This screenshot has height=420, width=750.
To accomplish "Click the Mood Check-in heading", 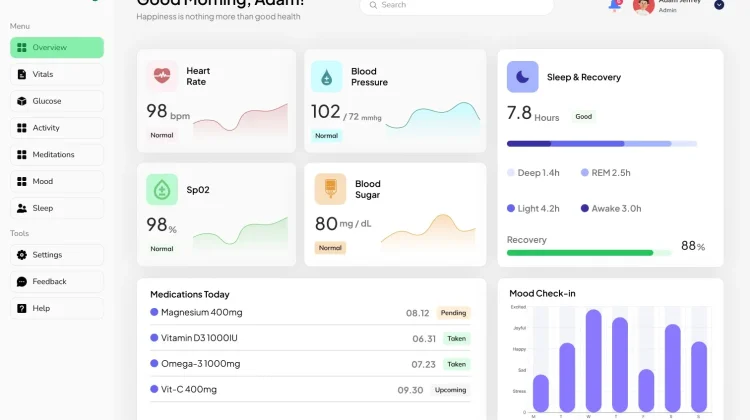I will tap(542, 293).
